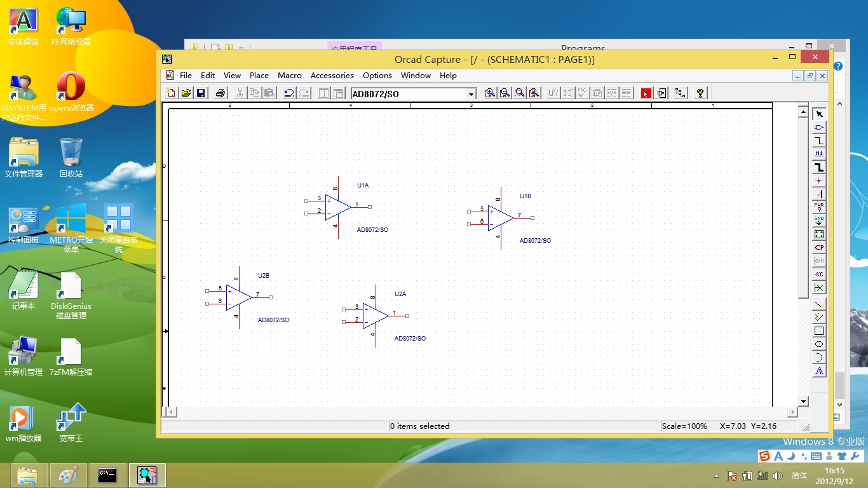Select the Draw Arc tool

pyautogui.click(x=819, y=357)
